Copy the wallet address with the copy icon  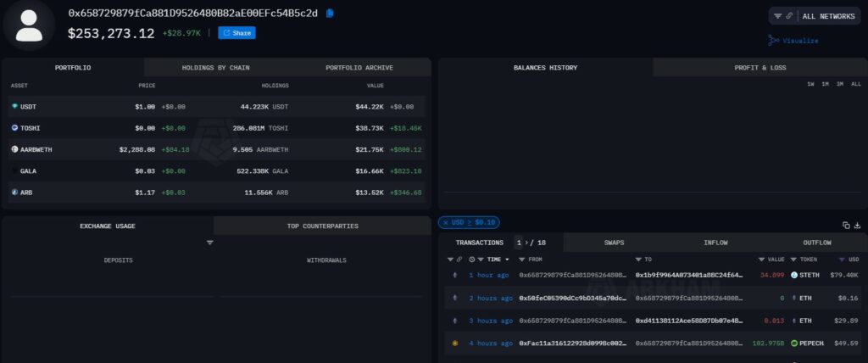click(330, 13)
